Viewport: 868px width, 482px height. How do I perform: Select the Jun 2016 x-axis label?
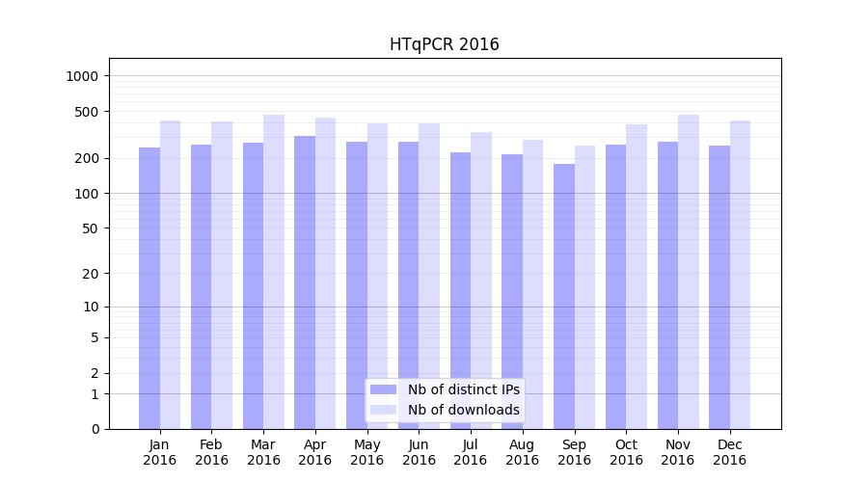click(419, 452)
